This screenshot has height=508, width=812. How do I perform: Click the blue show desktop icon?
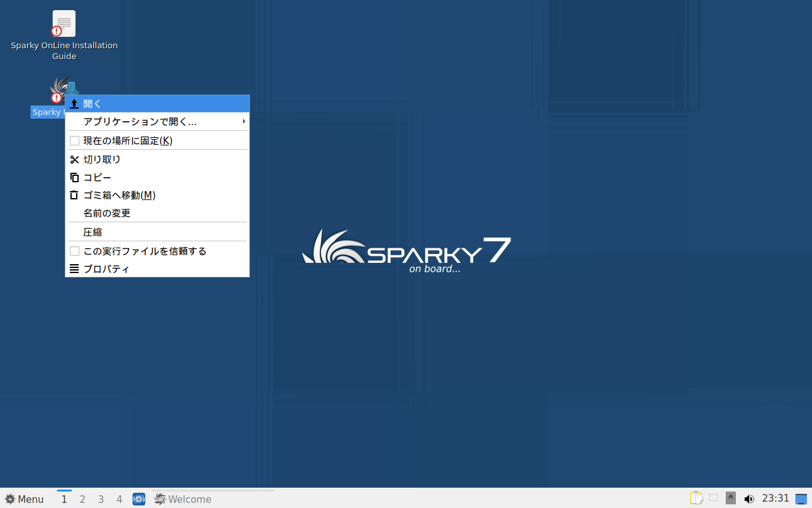pos(801,499)
